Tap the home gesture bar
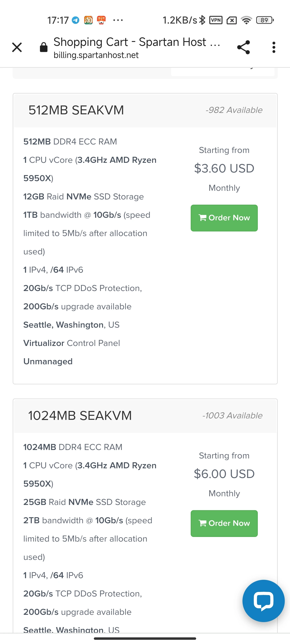 145,638
